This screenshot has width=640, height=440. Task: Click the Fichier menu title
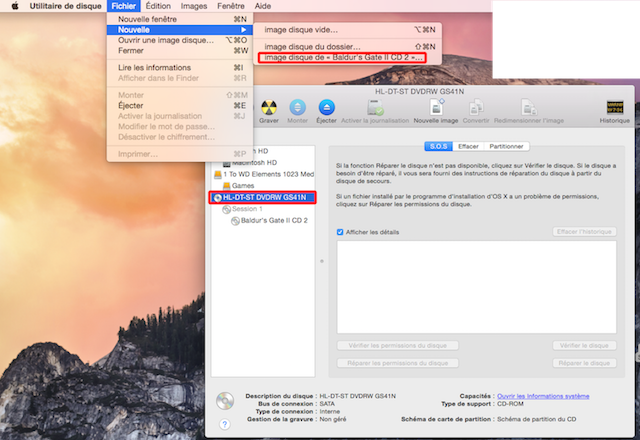pos(123,6)
